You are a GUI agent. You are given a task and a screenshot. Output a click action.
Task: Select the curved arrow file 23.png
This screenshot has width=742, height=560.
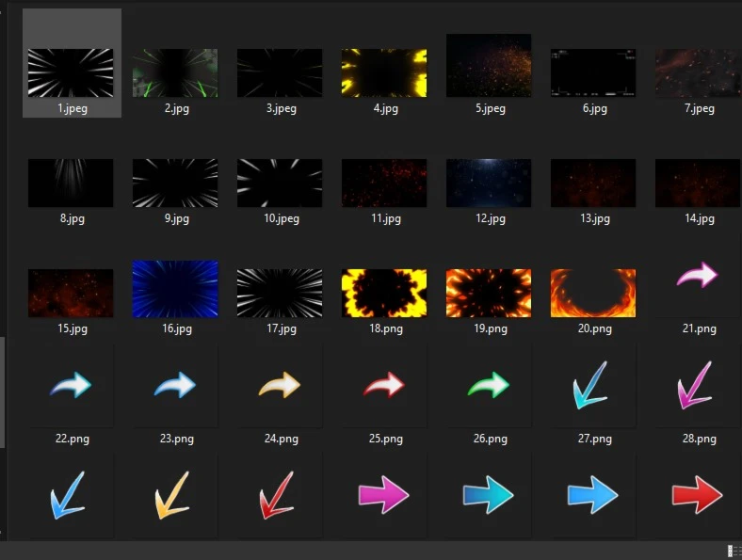click(x=175, y=385)
